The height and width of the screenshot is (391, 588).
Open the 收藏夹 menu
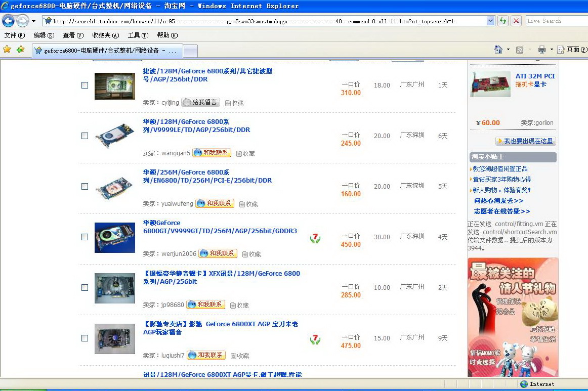tap(106, 35)
